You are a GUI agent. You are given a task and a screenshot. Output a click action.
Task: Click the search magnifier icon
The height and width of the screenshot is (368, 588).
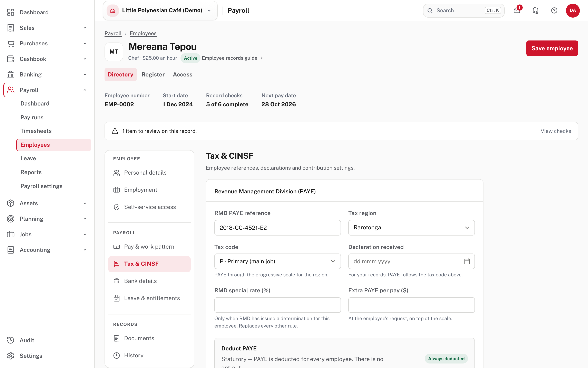click(430, 11)
